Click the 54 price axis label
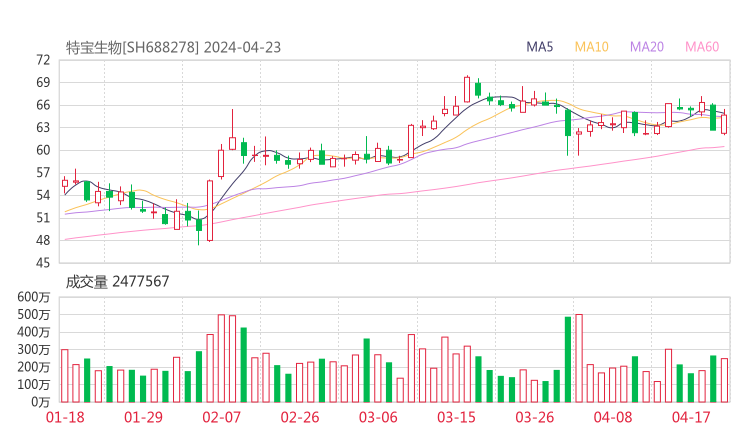This screenshot has width=740, height=440. (43, 195)
